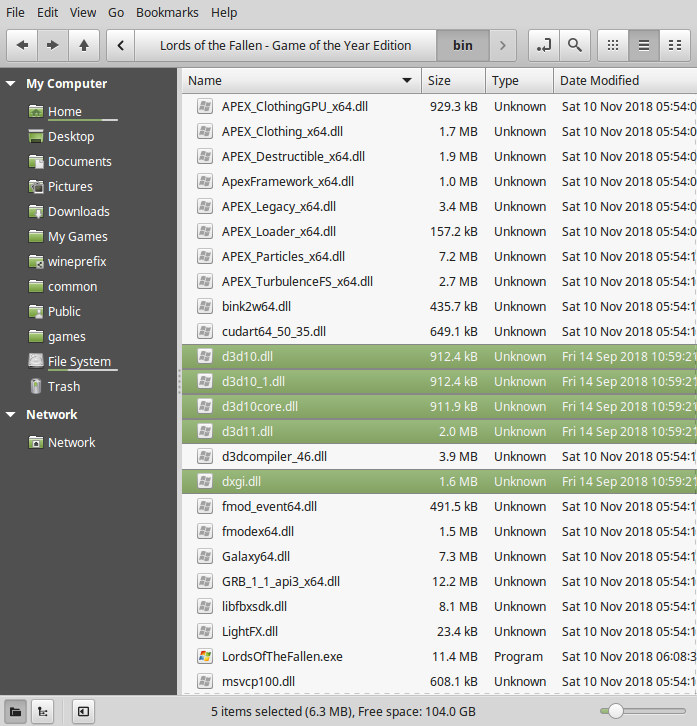This screenshot has width=697, height=726.
Task: Open Public folder in sidebar
Action: 64,312
